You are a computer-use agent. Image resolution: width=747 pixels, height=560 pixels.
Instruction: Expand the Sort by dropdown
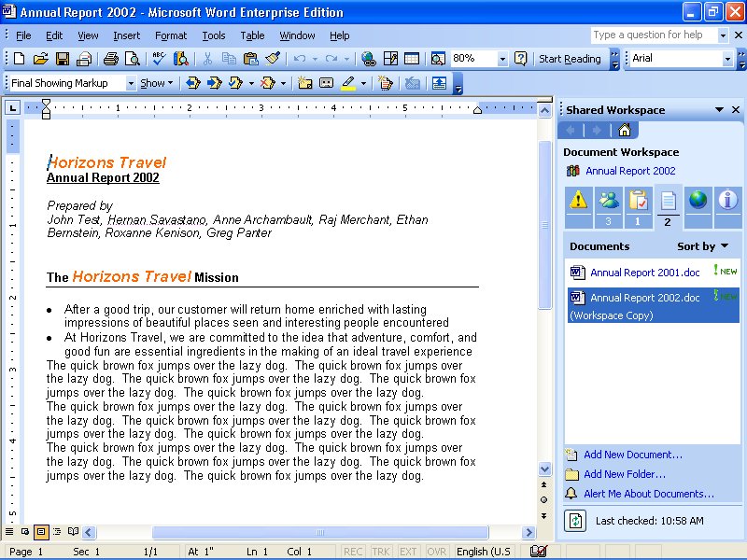click(x=702, y=246)
